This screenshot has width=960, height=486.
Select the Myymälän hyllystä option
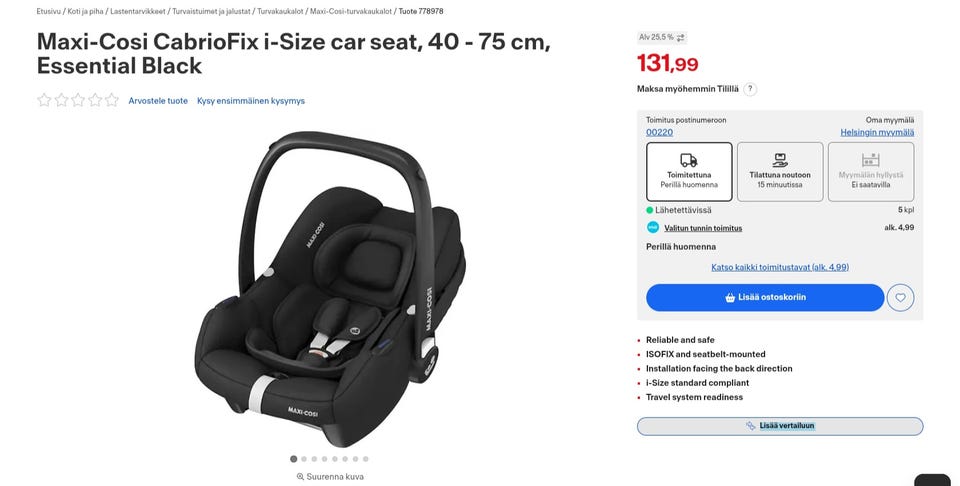click(x=871, y=172)
